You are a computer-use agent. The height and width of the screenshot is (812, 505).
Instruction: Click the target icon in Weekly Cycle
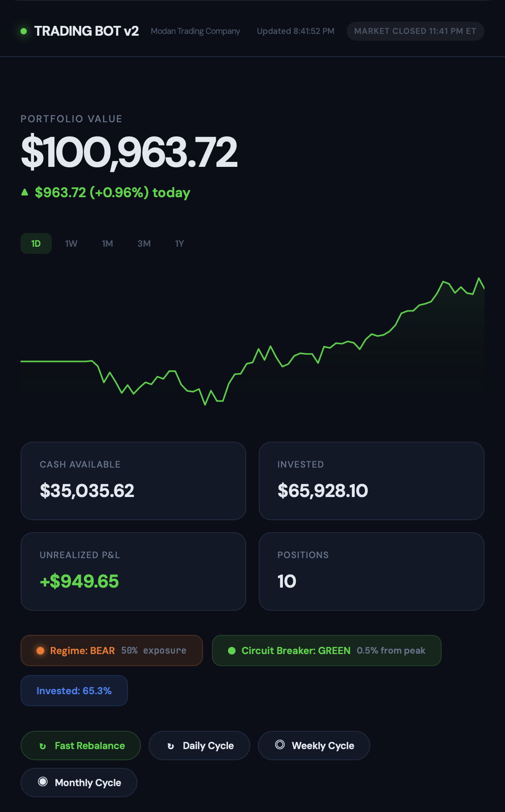coord(281,746)
